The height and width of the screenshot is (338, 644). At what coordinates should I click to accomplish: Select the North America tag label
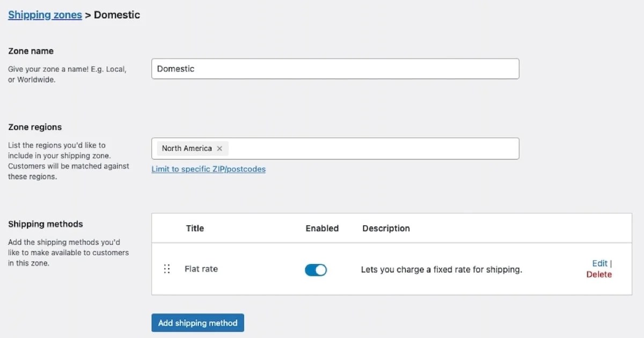coord(187,149)
